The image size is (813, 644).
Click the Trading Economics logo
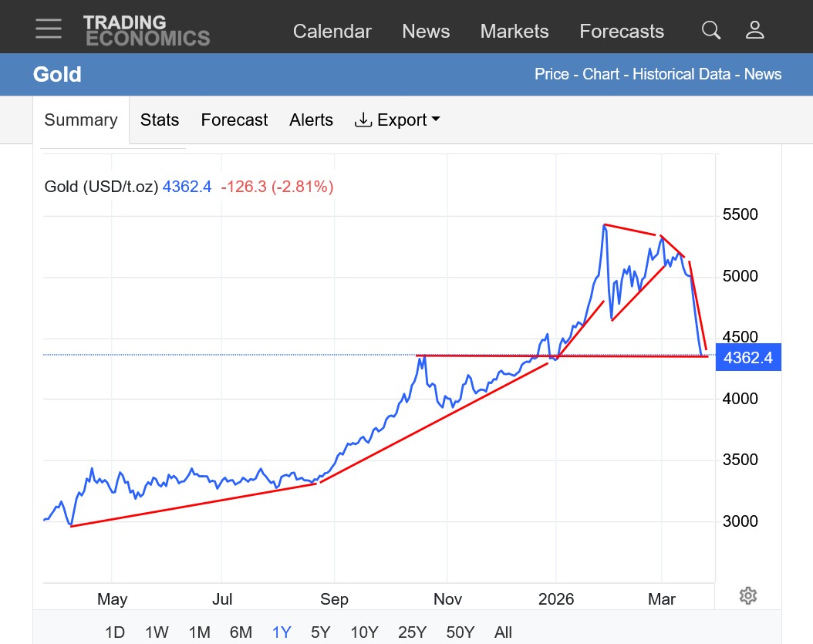click(146, 30)
